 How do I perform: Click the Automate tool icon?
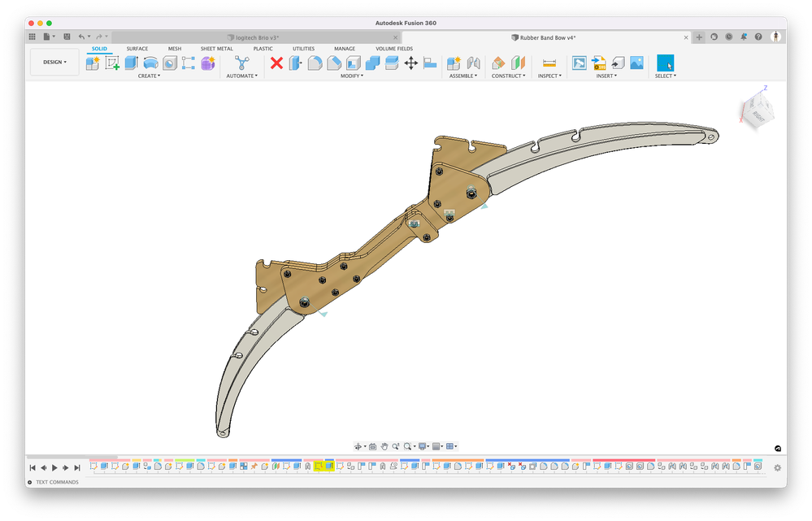pyautogui.click(x=241, y=63)
